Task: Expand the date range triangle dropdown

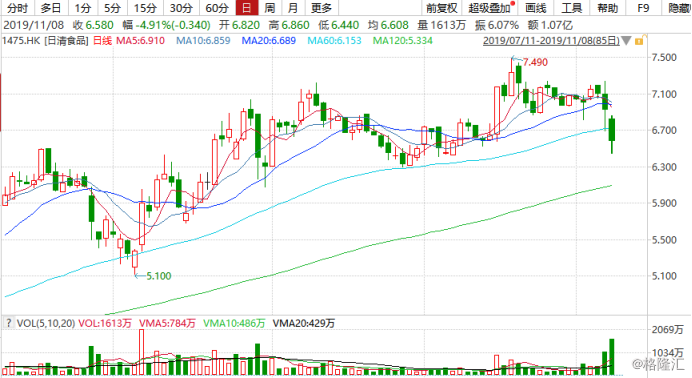Action: [626, 41]
